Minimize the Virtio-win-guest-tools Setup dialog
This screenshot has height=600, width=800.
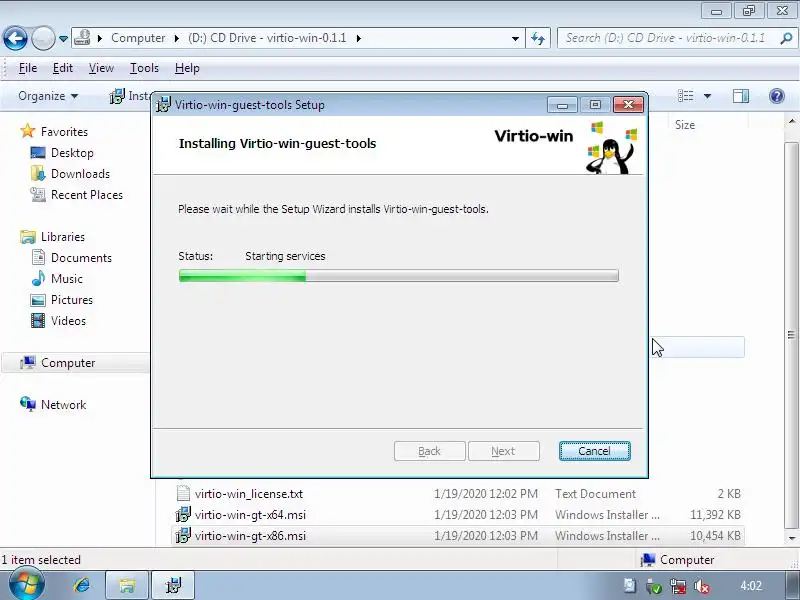pos(562,105)
